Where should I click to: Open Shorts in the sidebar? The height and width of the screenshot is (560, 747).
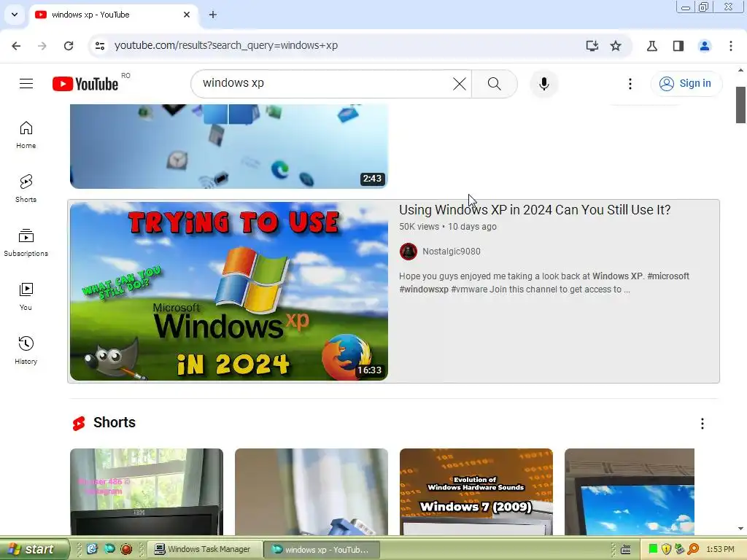[26, 189]
